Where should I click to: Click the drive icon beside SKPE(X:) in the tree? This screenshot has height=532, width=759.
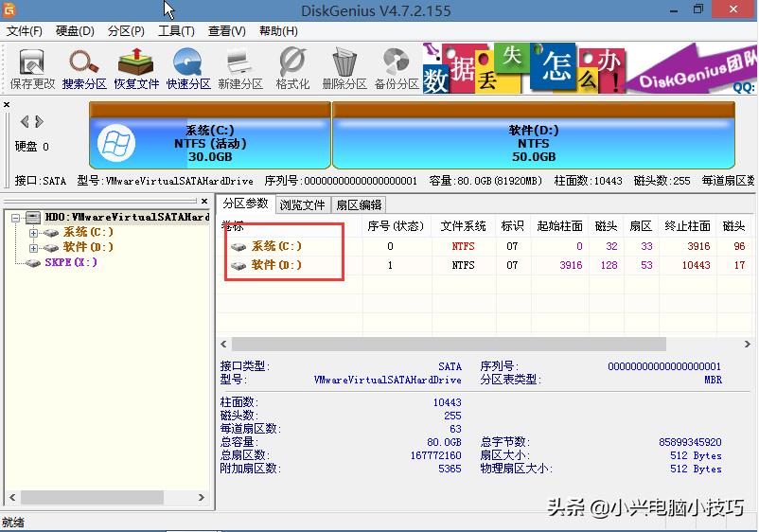(x=32, y=263)
